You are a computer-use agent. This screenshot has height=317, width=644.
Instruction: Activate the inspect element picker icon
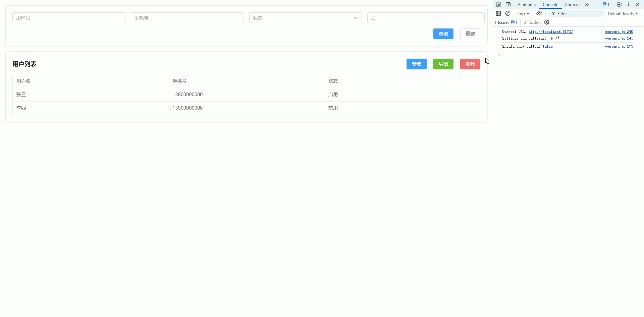[x=498, y=4]
